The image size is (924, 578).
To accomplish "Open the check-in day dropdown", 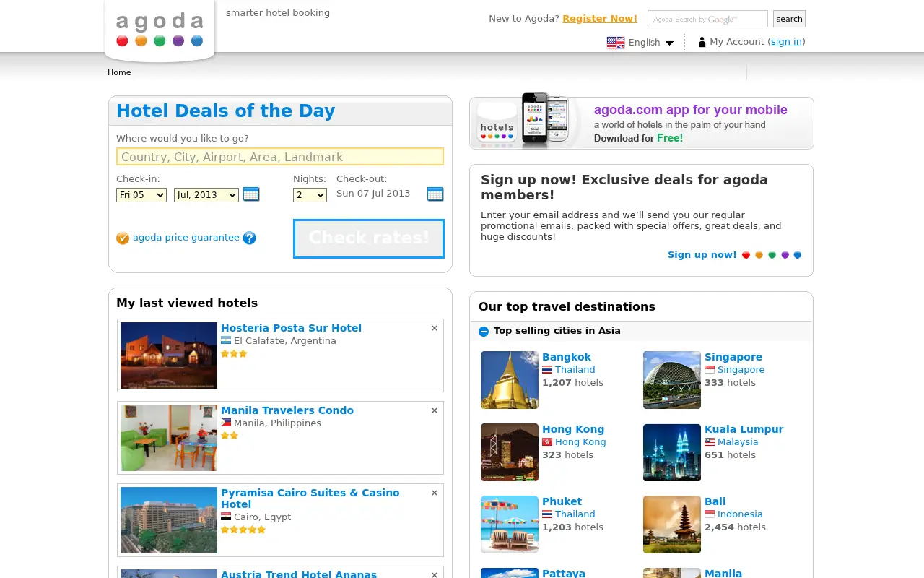I will click(141, 195).
